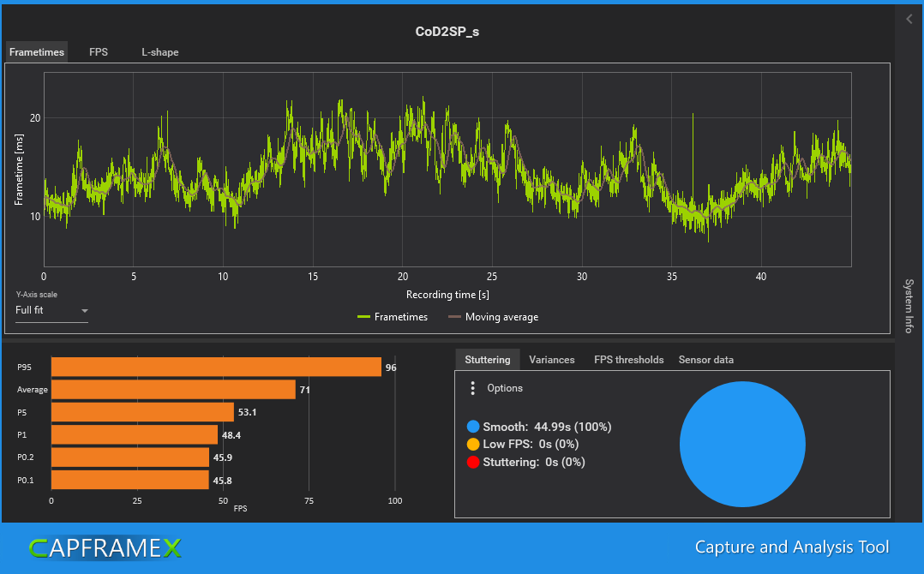Open the Stuttering tab
This screenshot has height=574, width=924.
[488, 360]
